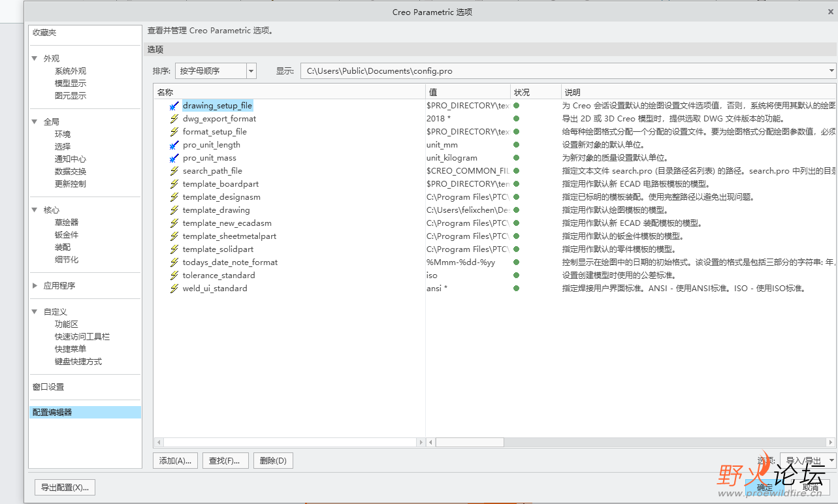Click left arrow of name column scrollbar
The width and height of the screenshot is (838, 504).
pos(159,443)
